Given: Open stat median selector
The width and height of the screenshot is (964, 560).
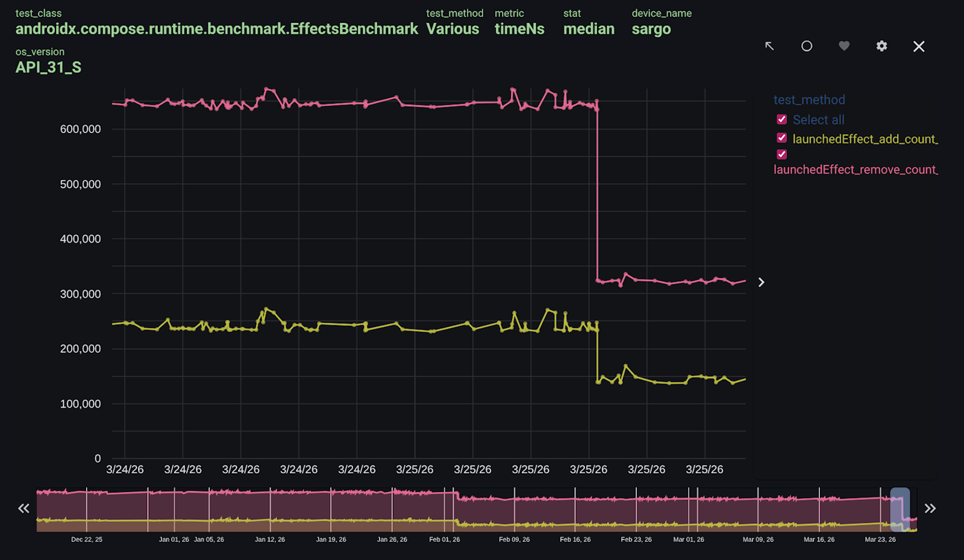Looking at the screenshot, I should click(589, 29).
